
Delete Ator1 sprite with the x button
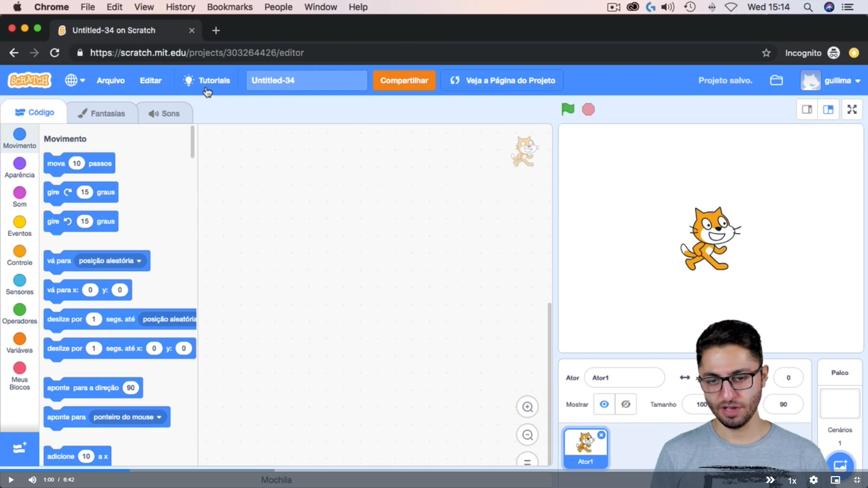(601, 435)
